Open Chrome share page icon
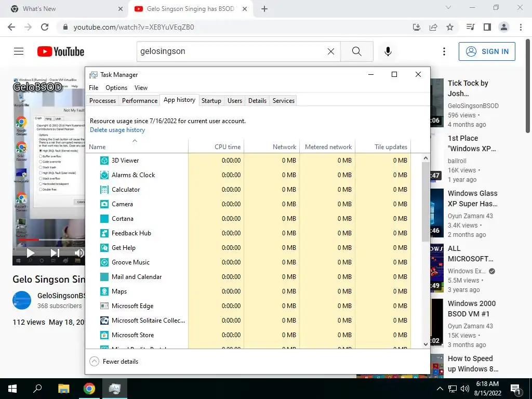The height and width of the screenshot is (399, 532). pyautogui.click(x=433, y=27)
